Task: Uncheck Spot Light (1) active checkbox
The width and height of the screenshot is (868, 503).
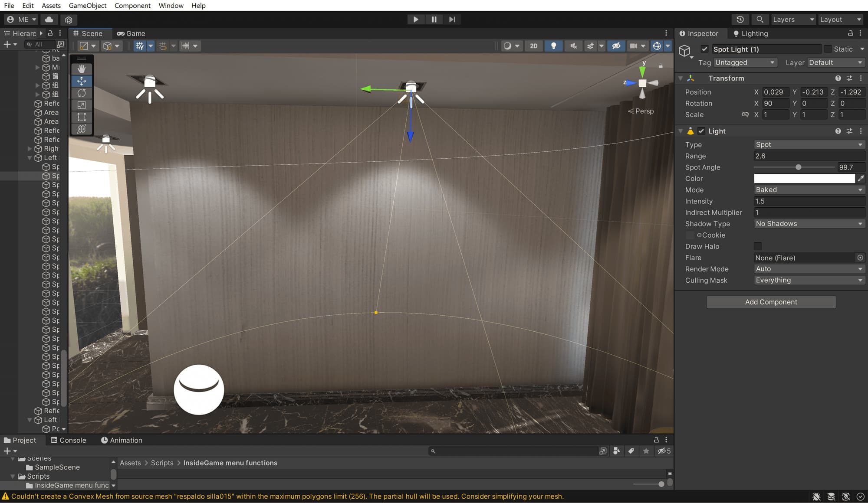Action: click(704, 49)
